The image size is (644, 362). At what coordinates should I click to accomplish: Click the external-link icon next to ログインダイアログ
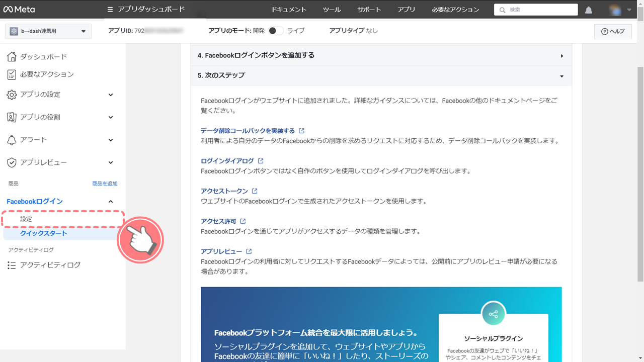click(261, 161)
